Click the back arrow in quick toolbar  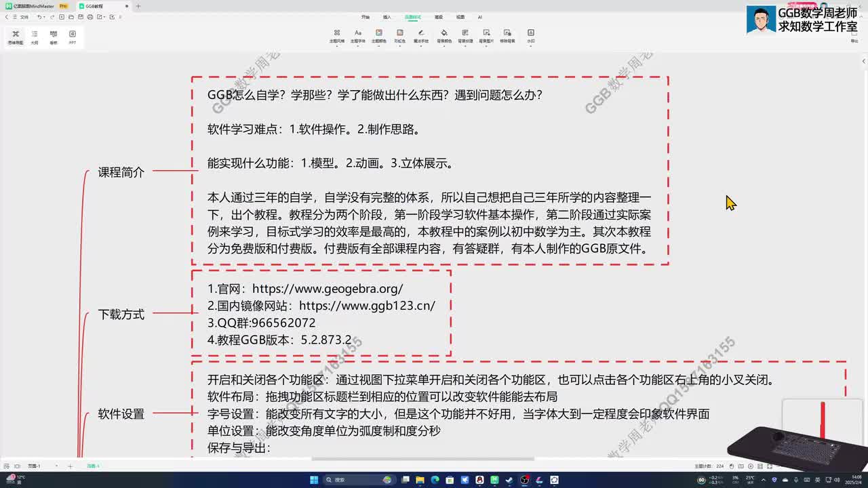click(x=6, y=17)
